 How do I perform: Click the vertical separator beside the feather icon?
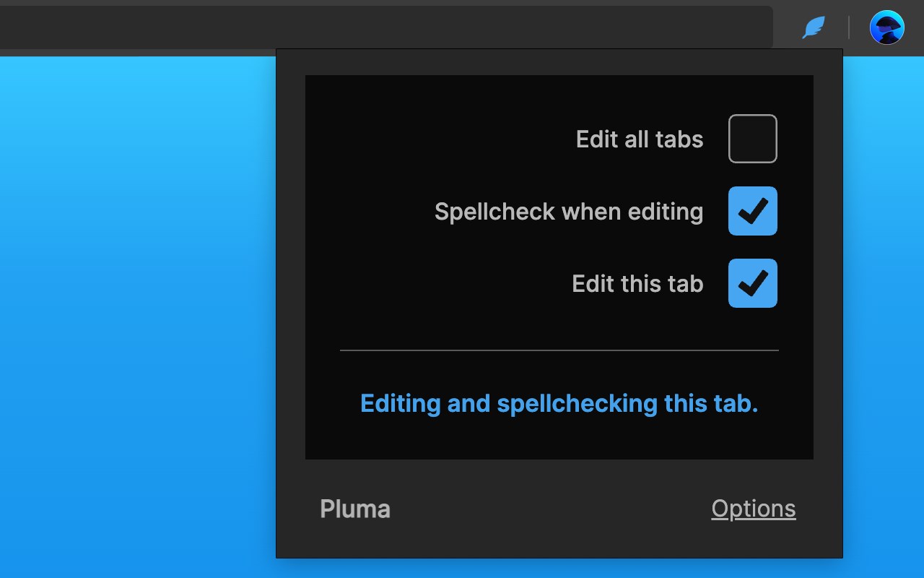coord(849,28)
